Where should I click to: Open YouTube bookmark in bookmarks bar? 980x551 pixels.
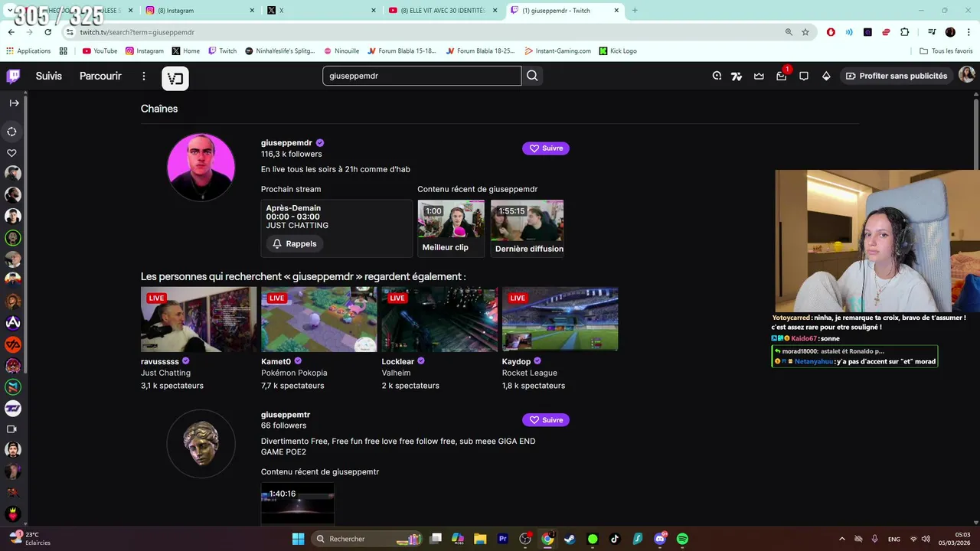click(x=100, y=51)
